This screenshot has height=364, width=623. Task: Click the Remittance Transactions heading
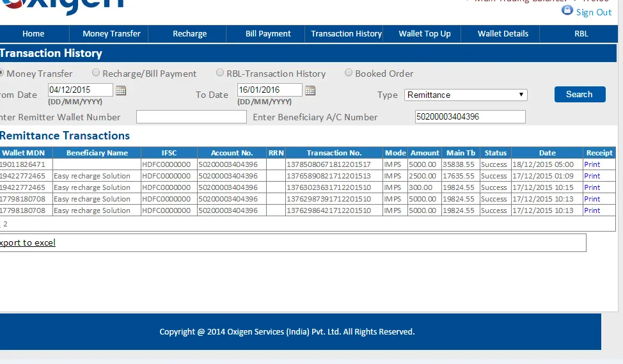pos(65,136)
